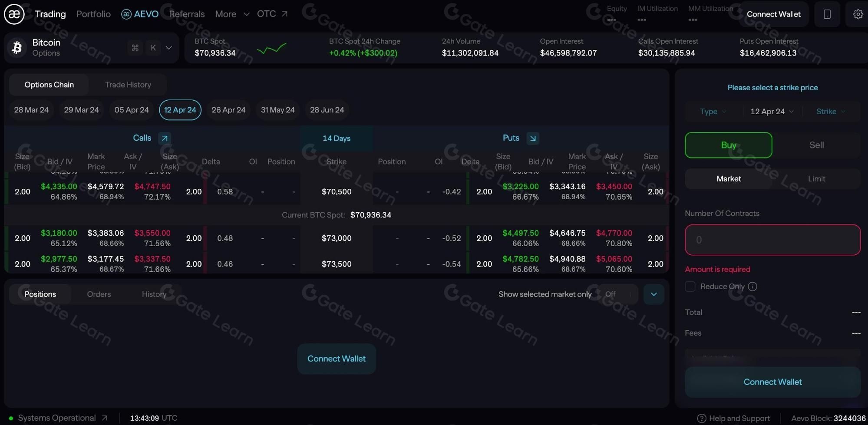Select the 26 Apr 24 expiry
868x425 pixels.
click(x=228, y=110)
